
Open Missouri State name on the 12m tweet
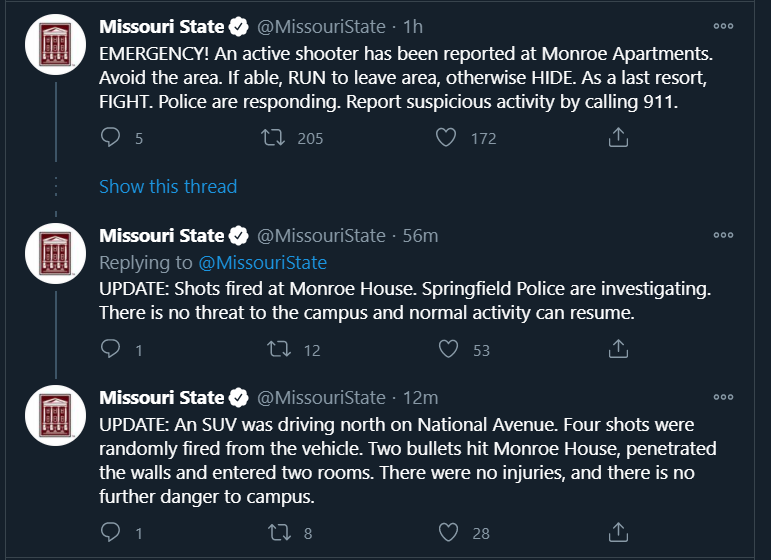(162, 397)
